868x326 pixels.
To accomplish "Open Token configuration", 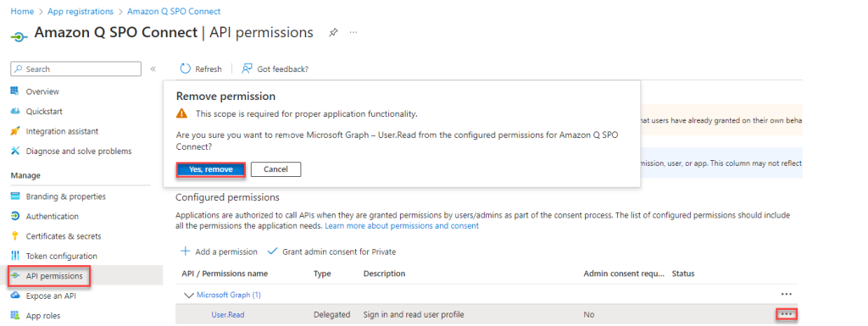I will [61, 257].
